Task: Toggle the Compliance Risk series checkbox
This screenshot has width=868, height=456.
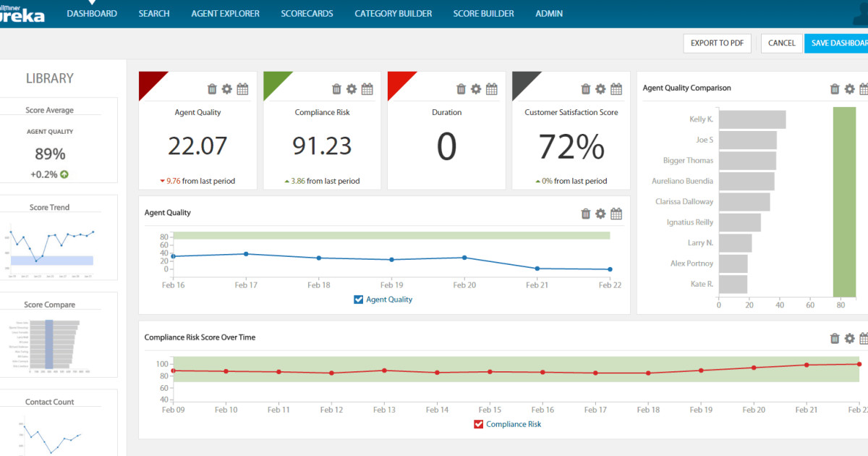Action: coord(478,423)
